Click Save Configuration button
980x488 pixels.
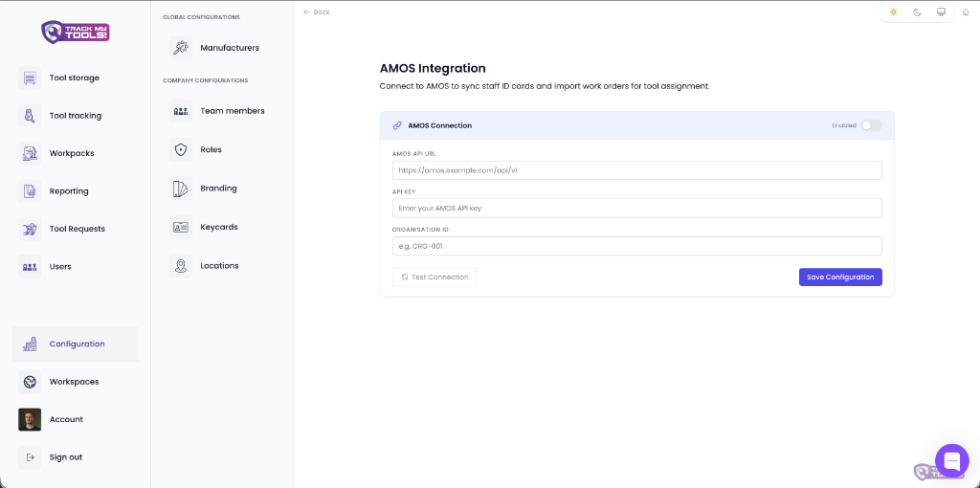tap(840, 277)
